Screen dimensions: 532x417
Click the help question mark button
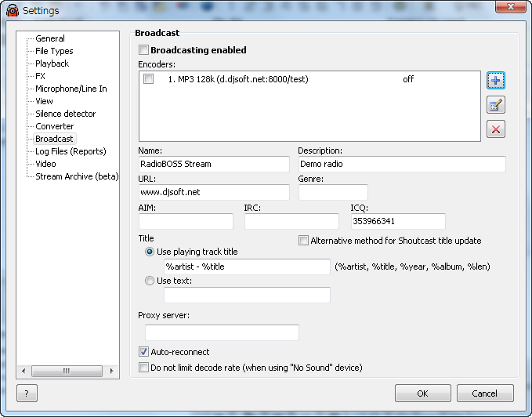[x=26, y=393]
